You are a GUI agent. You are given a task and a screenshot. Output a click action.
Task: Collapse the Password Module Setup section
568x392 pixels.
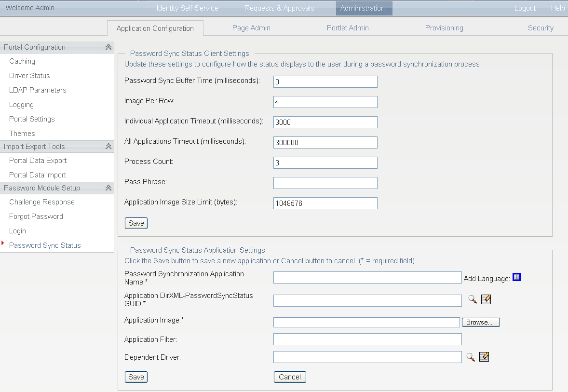[108, 188]
